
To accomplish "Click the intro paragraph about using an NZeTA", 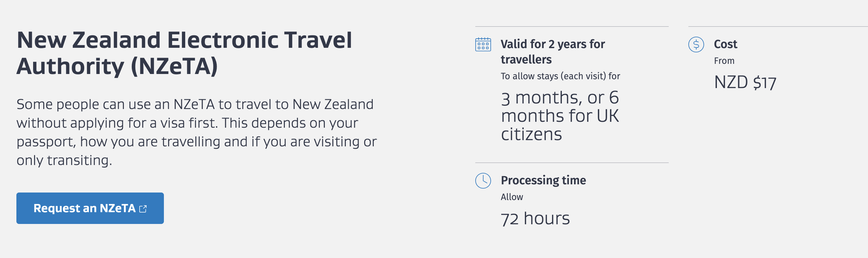I will 196,132.
